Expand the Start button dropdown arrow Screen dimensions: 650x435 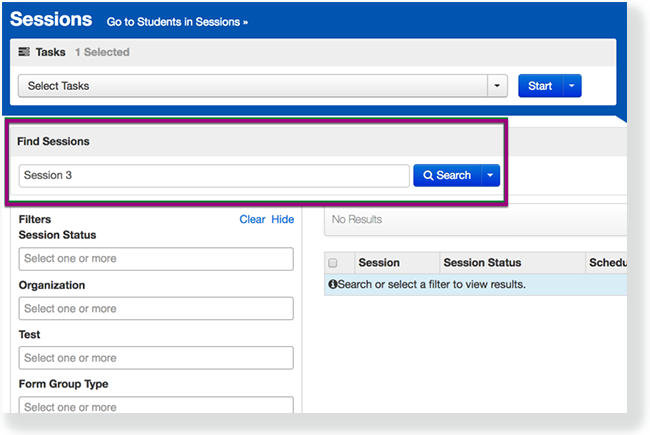(572, 86)
